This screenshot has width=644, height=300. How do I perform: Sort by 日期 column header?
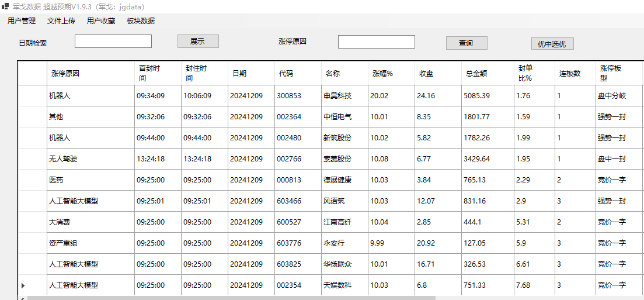pos(252,74)
